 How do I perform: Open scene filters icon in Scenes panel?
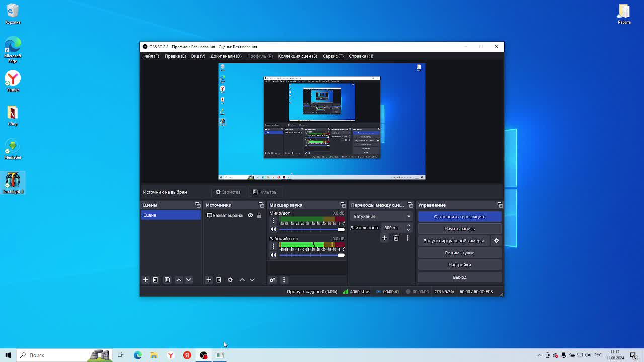coord(167,280)
